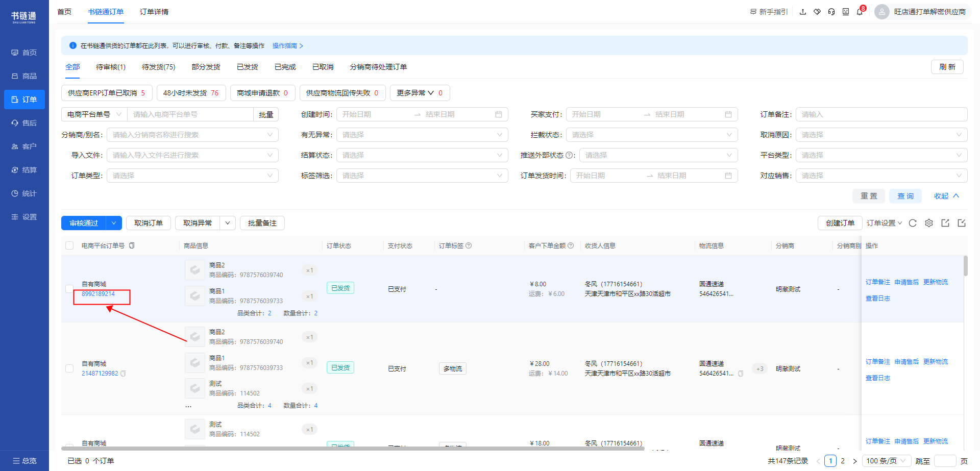This screenshot has width=980, height=471.
Task: Open 拦截状态 select dropdown
Action: click(652, 135)
